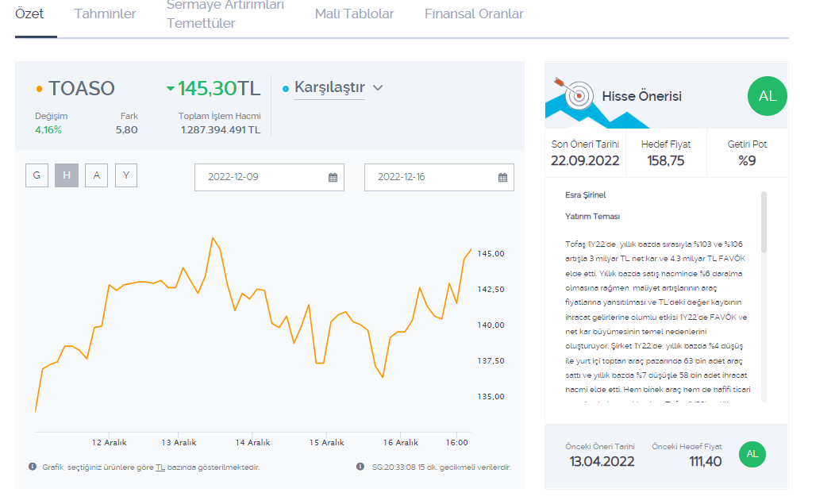The height and width of the screenshot is (504, 835).
Task: Select the H weekly period button
Action: (x=67, y=175)
